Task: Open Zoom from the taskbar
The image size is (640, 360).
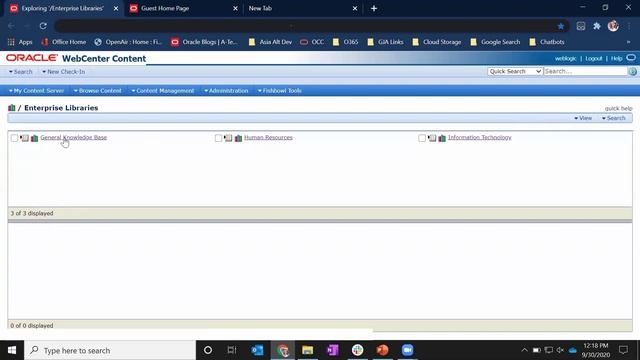Action: point(407,350)
